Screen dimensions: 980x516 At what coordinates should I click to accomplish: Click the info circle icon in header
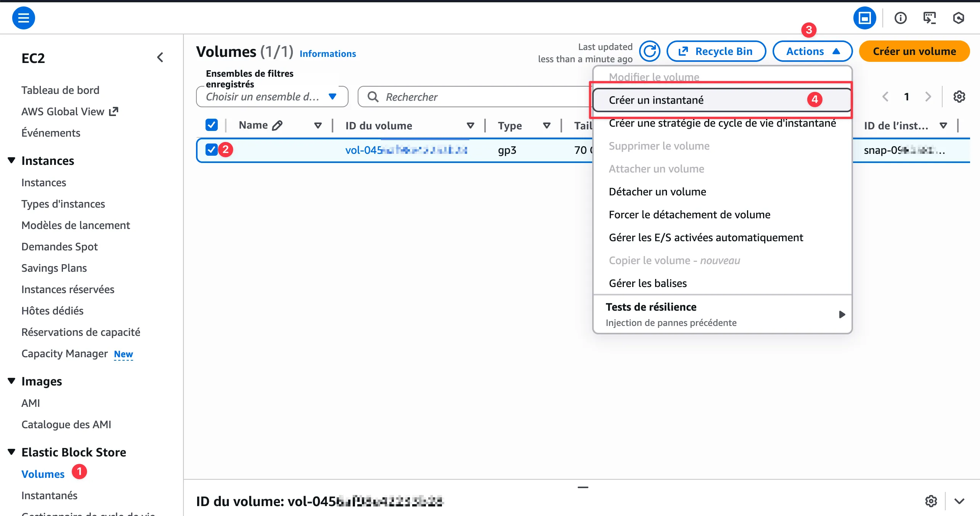[900, 18]
